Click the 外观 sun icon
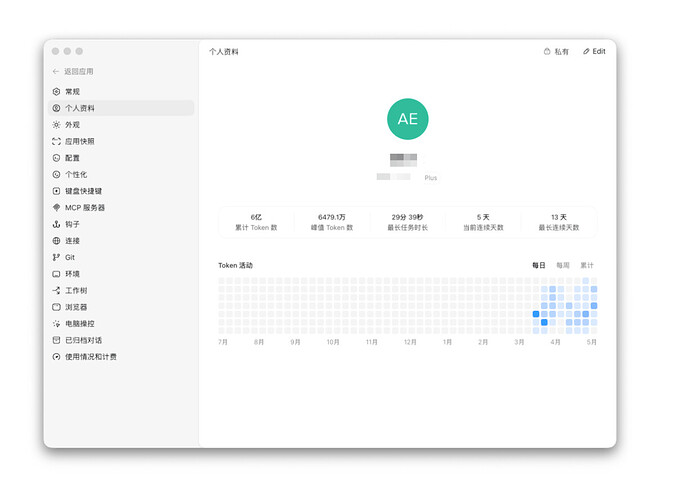 (56, 125)
